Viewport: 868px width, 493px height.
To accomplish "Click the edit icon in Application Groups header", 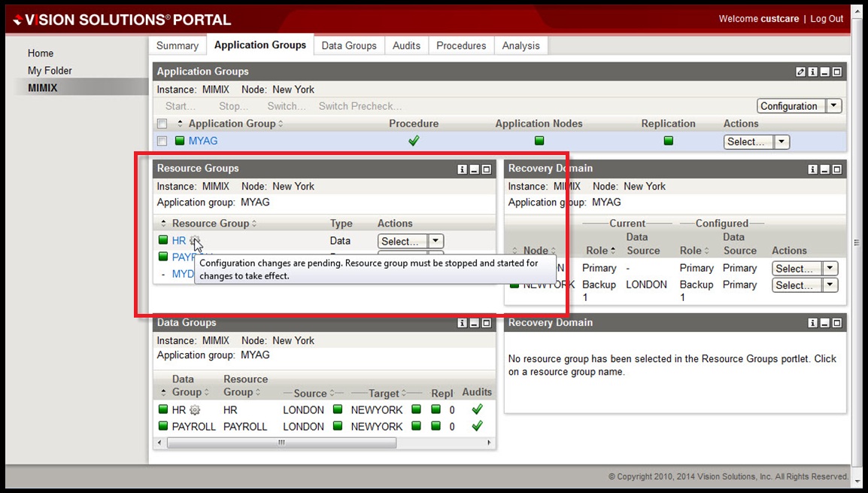I will [x=800, y=72].
